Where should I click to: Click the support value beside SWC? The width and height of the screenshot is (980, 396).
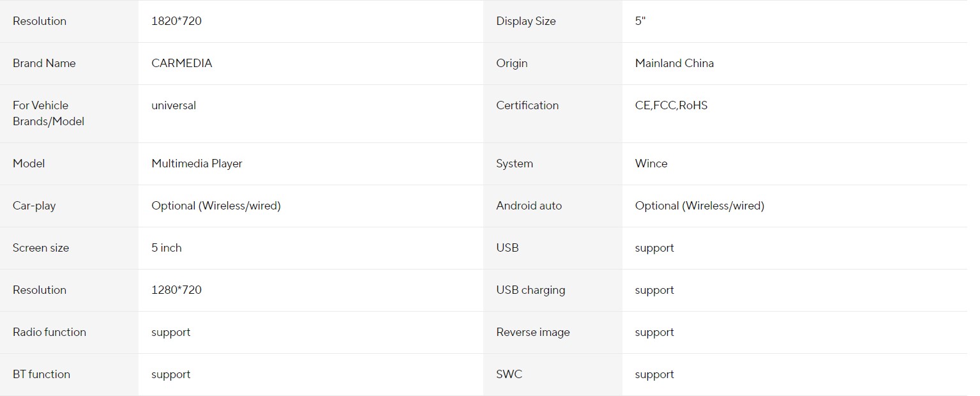(x=654, y=375)
